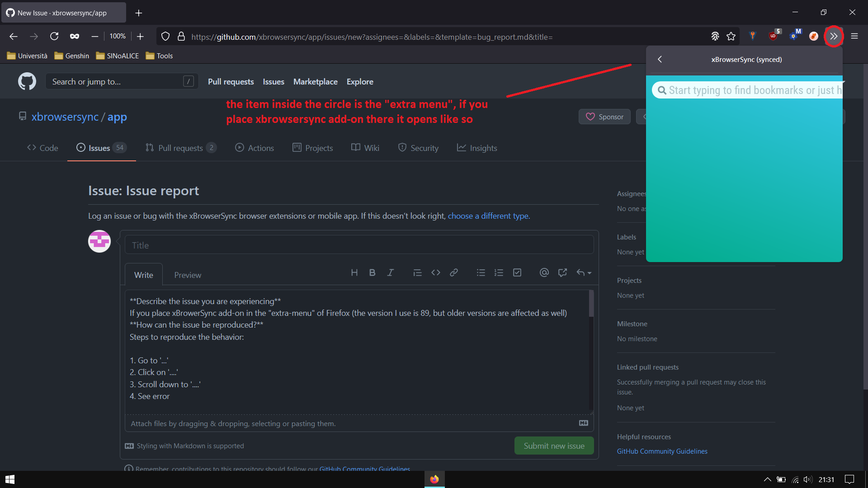Click the issue Title input field
The image size is (868, 488).
tap(359, 244)
